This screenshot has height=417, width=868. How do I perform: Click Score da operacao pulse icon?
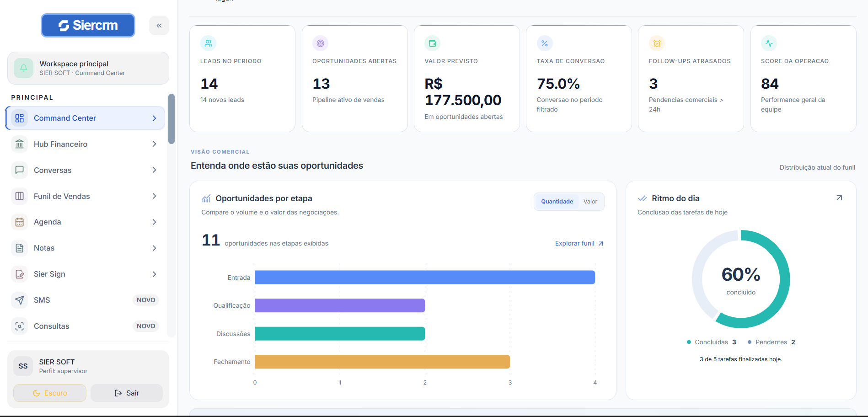point(769,43)
